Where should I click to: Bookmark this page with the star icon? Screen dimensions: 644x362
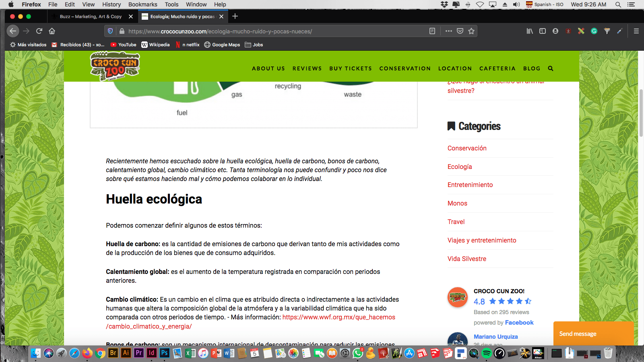point(471,31)
